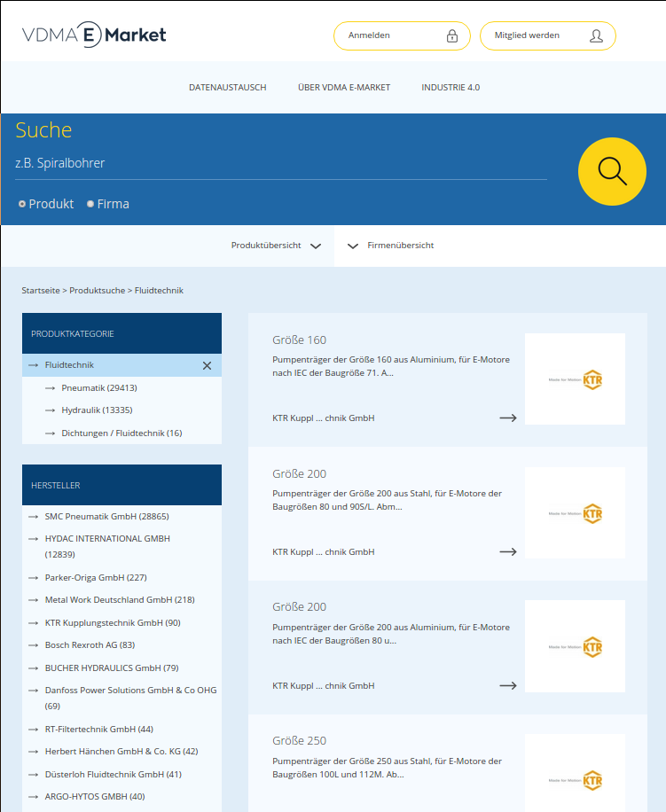Filter by ARGO-HYTOS GMBH (40)
This screenshot has width=666, height=812.
95,796
